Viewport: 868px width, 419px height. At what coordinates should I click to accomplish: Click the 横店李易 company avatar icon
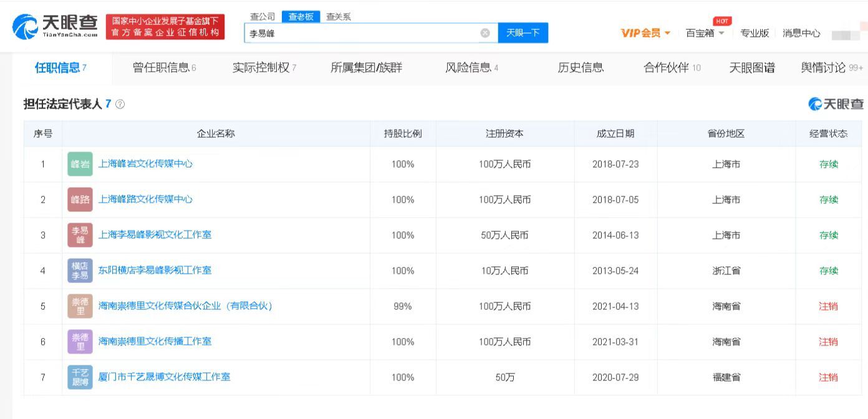(x=79, y=271)
